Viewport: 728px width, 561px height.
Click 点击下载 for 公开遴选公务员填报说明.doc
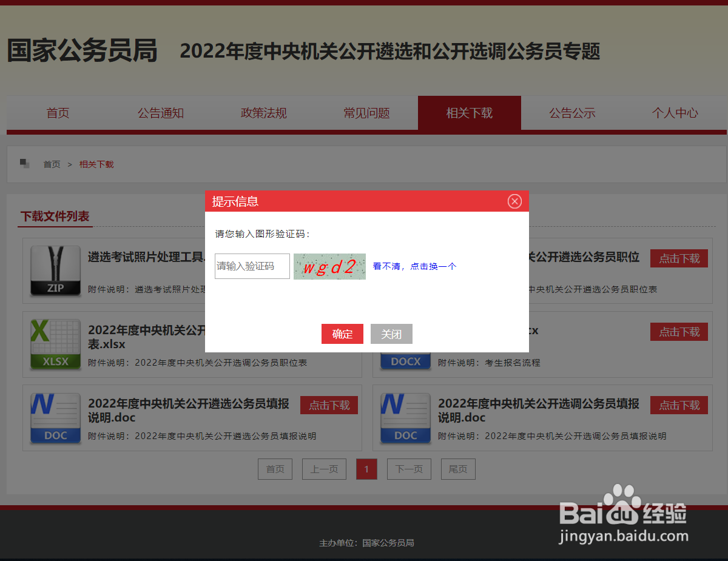[329, 405]
